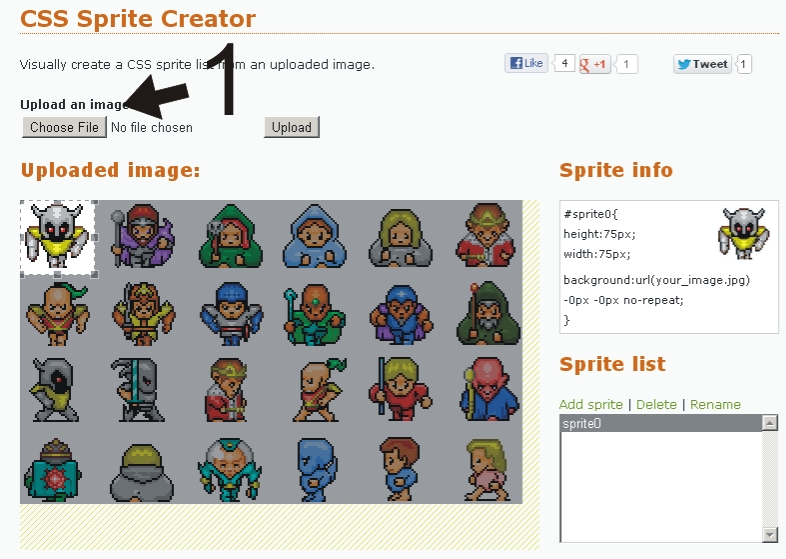Click the Tweet count bubble
Viewport: 786px width, 559px height.
coord(743,64)
